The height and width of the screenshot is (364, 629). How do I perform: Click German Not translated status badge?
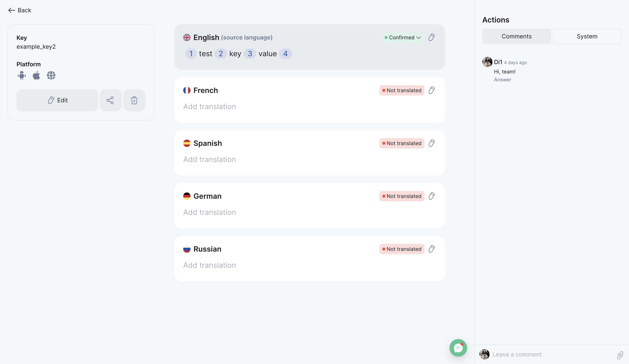[x=402, y=196]
